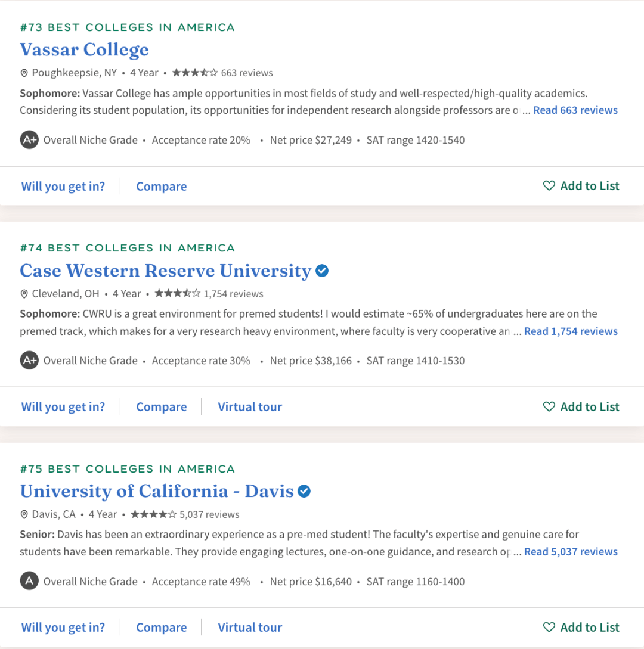The image size is (644, 649).
Task: Click the verified checkmark badge beside UC Davis
Action: (x=304, y=491)
